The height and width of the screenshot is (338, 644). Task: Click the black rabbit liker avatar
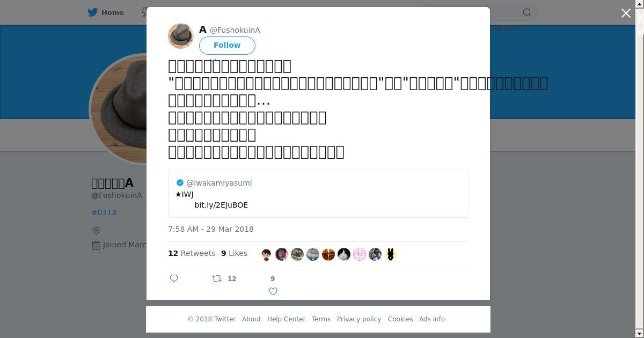click(x=391, y=254)
